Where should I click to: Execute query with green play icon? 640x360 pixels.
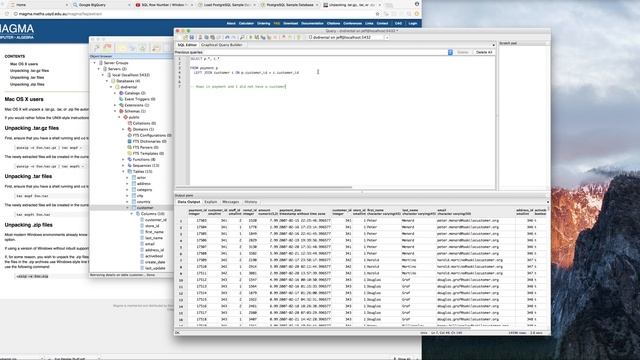point(251,37)
